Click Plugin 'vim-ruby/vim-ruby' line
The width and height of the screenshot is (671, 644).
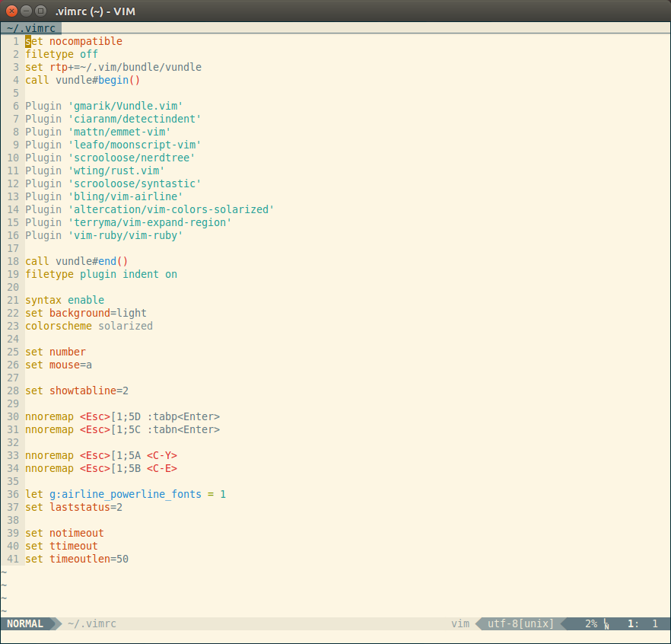point(104,235)
